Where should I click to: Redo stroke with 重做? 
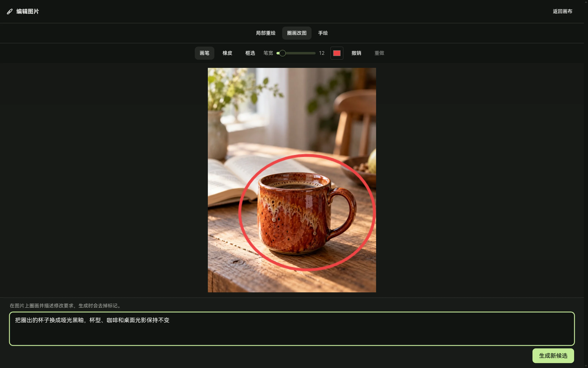click(379, 53)
